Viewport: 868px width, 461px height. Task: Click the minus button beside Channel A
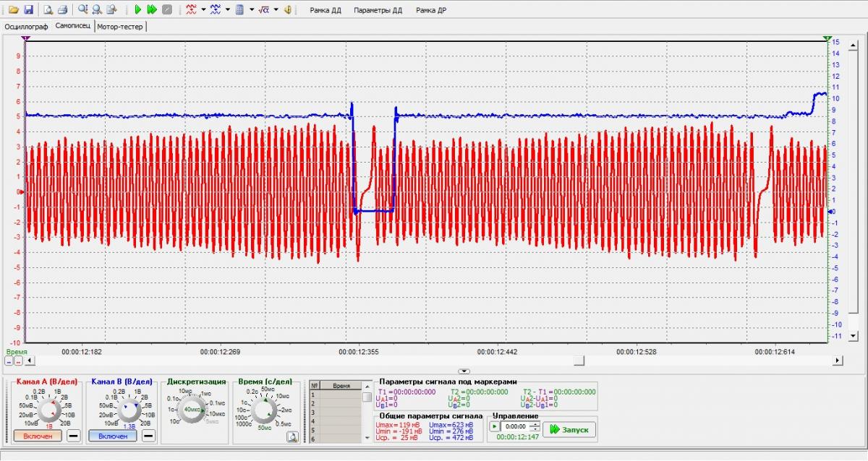(x=73, y=436)
